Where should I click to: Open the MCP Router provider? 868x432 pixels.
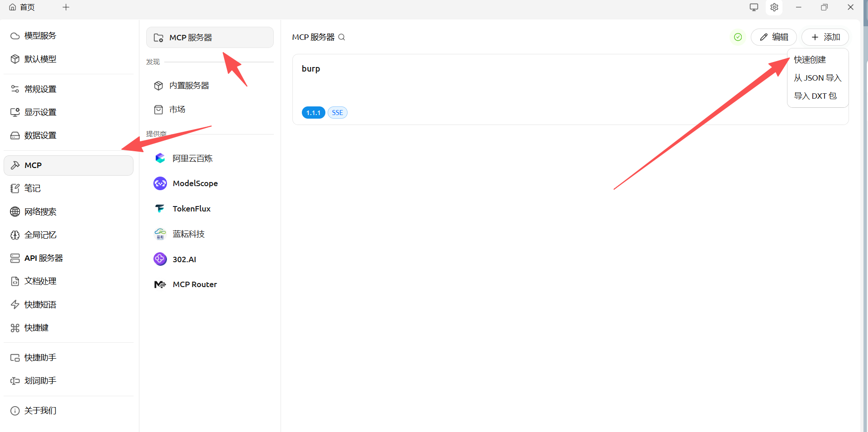[194, 284]
